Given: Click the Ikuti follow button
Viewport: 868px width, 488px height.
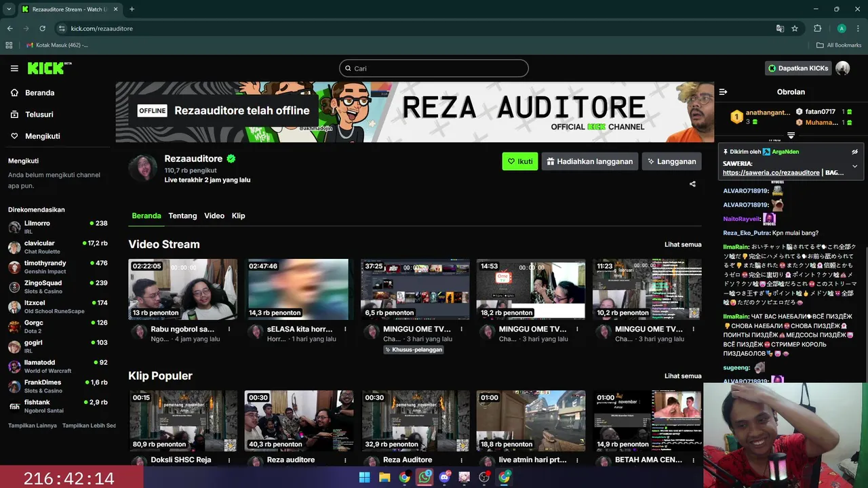Looking at the screenshot, I should [x=520, y=161].
